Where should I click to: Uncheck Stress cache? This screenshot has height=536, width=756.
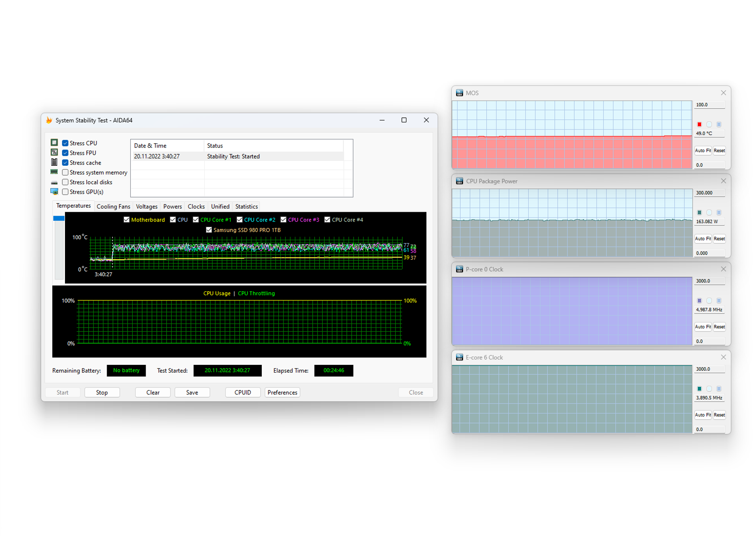click(x=65, y=163)
